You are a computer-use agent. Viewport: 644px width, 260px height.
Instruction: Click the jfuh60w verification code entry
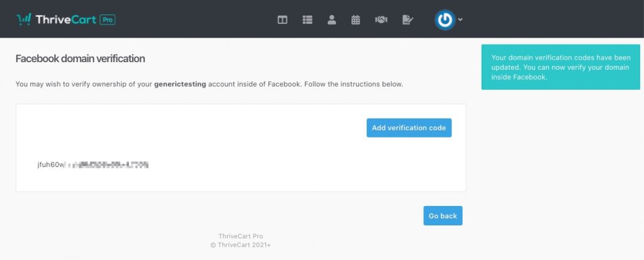click(93, 165)
